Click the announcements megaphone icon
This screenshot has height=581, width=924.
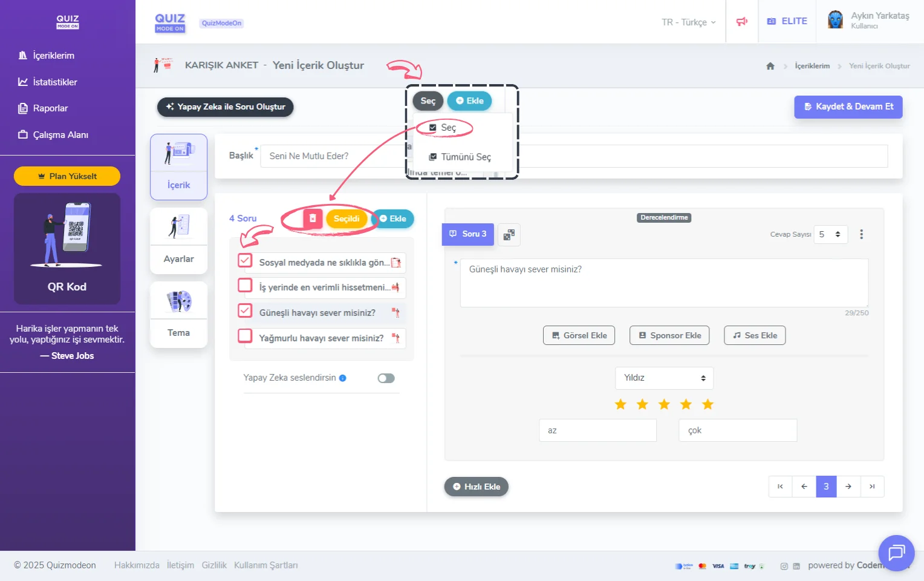coord(741,22)
